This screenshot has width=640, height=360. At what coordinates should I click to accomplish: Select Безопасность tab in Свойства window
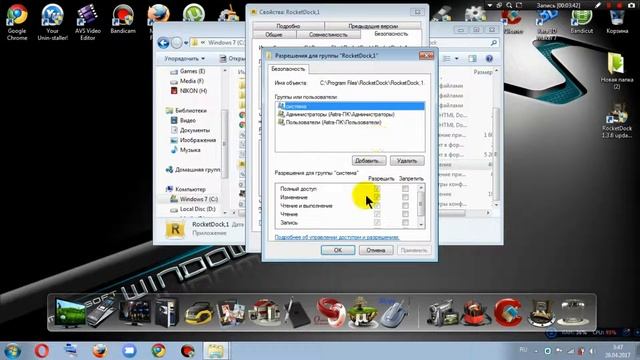coord(391,34)
